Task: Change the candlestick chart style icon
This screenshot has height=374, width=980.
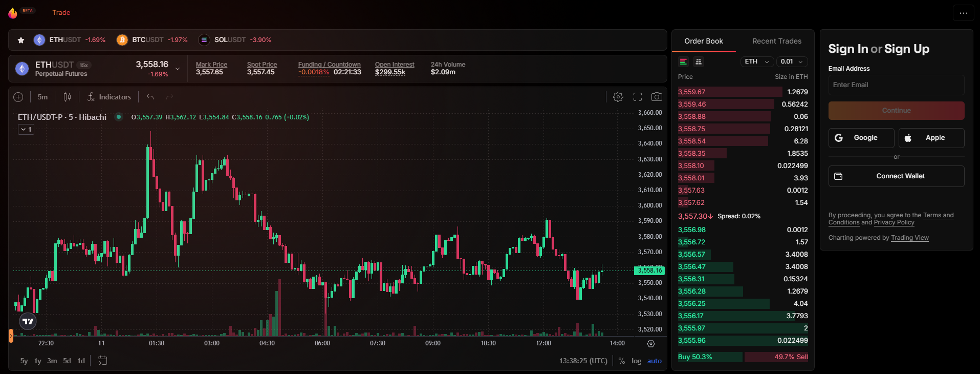Action: [x=67, y=97]
